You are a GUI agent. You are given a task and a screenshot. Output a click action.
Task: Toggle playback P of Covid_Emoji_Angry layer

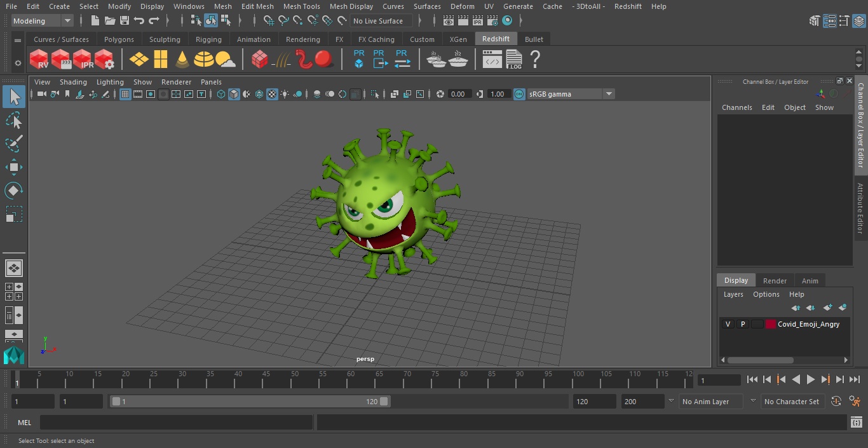(742, 324)
